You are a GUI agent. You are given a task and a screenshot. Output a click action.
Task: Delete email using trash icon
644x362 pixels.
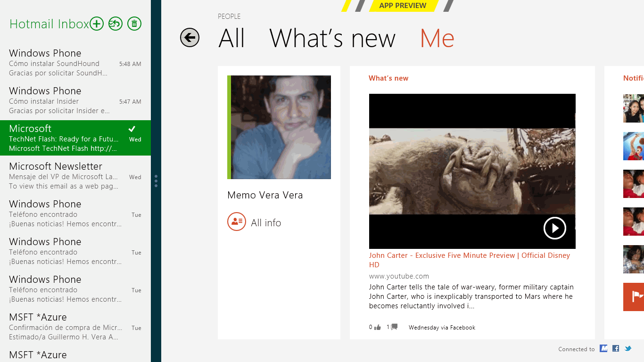pos(134,24)
